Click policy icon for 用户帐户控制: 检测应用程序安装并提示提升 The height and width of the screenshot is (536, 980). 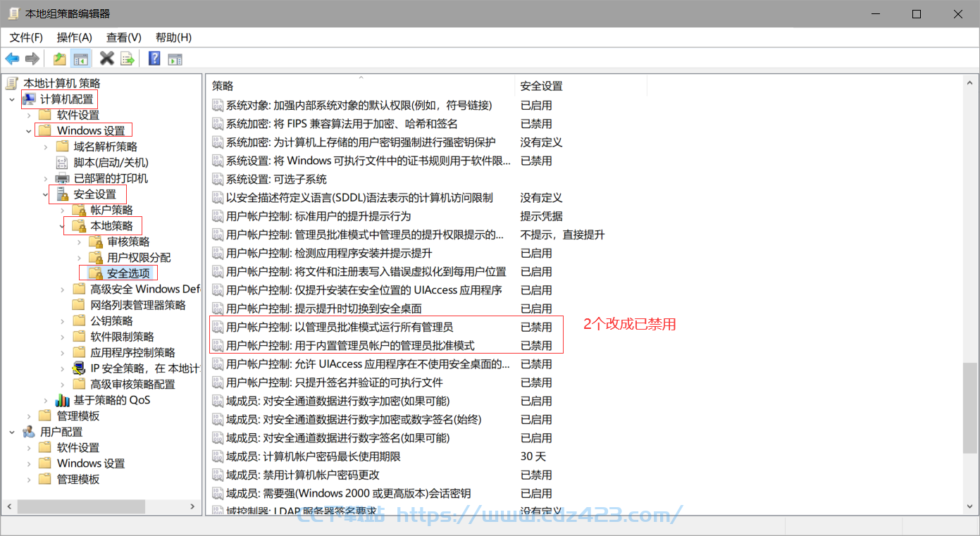click(218, 253)
